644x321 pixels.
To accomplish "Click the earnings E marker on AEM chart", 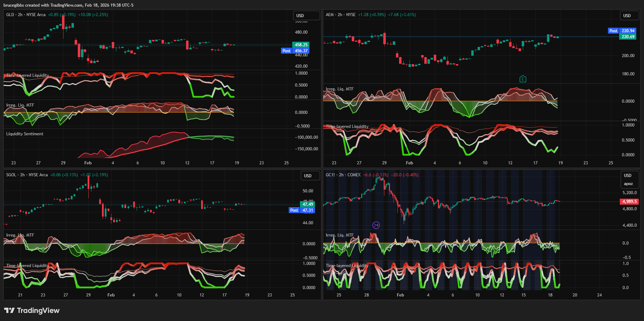I will (523, 79).
